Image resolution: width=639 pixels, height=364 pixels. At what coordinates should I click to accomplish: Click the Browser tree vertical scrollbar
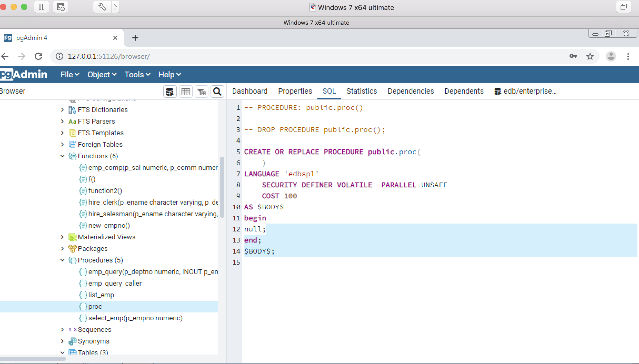coord(222,187)
